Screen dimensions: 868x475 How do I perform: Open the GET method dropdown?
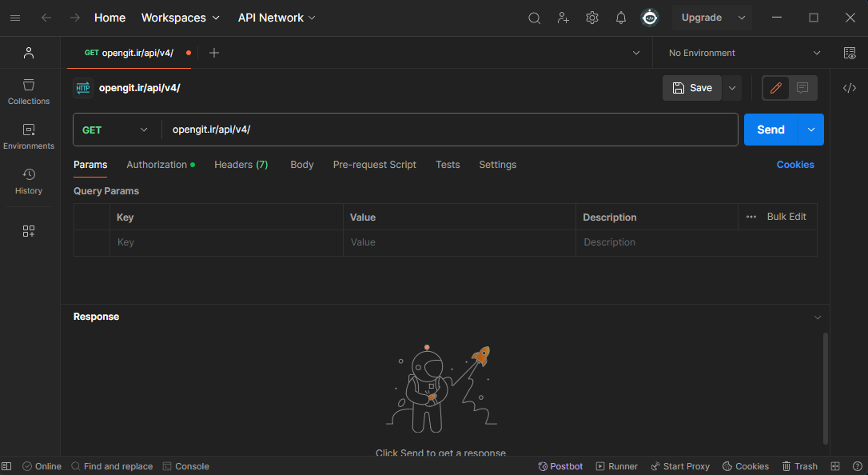pos(116,130)
